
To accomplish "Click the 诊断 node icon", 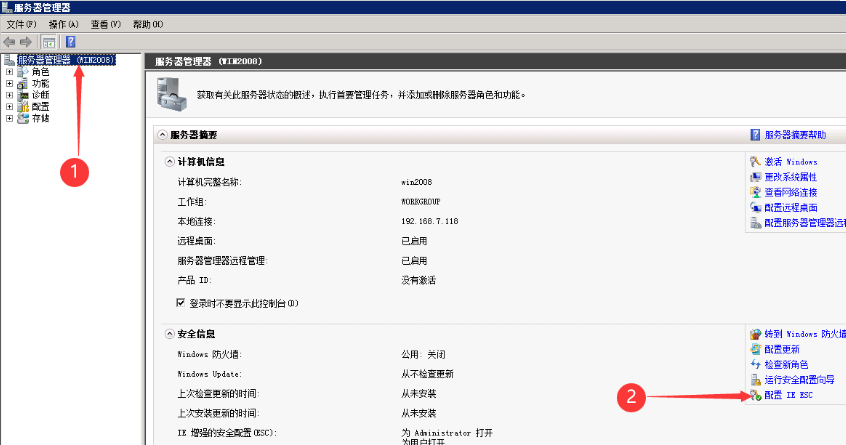I will click(23, 95).
